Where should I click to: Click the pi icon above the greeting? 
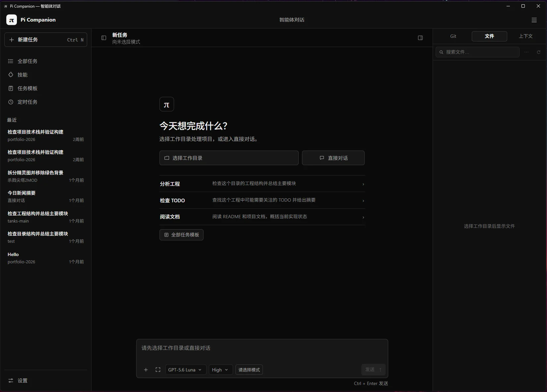click(167, 104)
